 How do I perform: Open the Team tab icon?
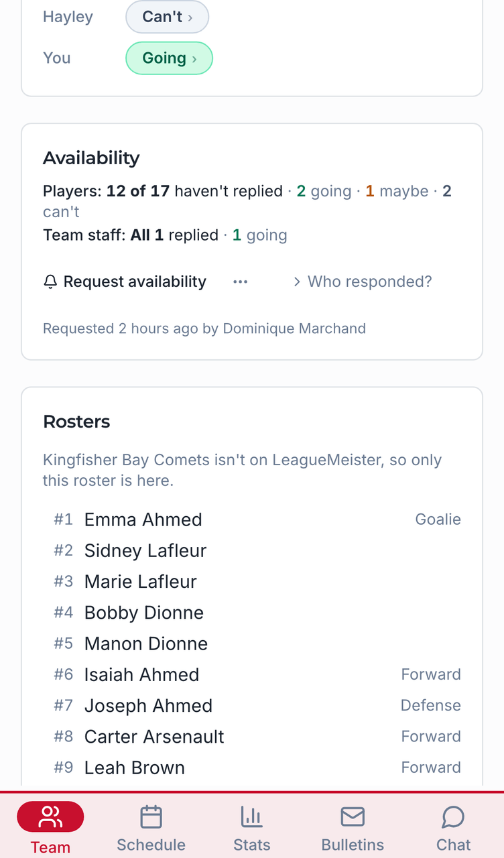(50, 817)
